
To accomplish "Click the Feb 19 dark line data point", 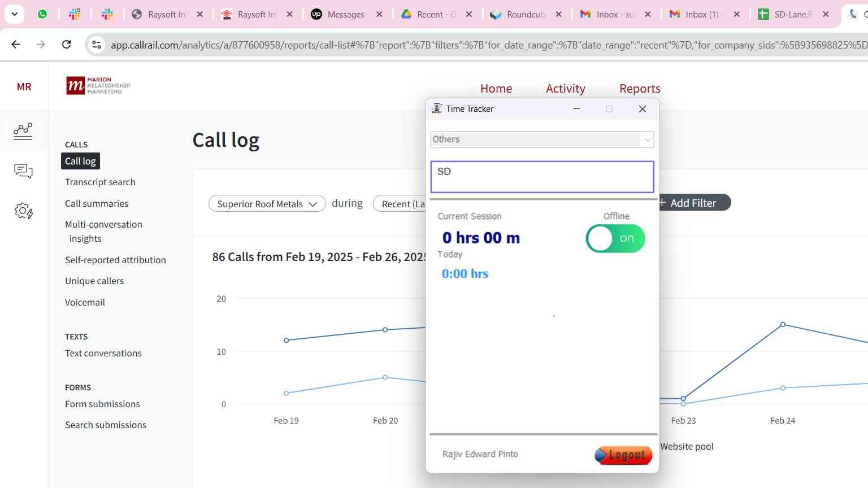I will (286, 340).
